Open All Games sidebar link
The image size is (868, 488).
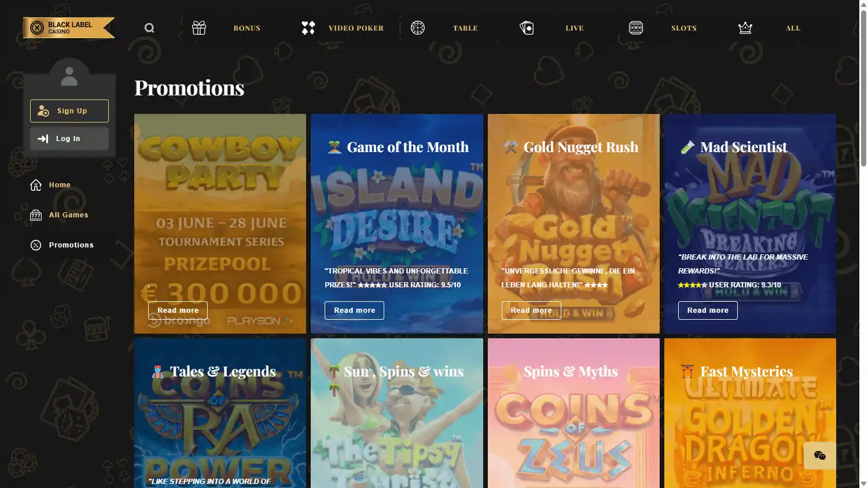tap(69, 215)
